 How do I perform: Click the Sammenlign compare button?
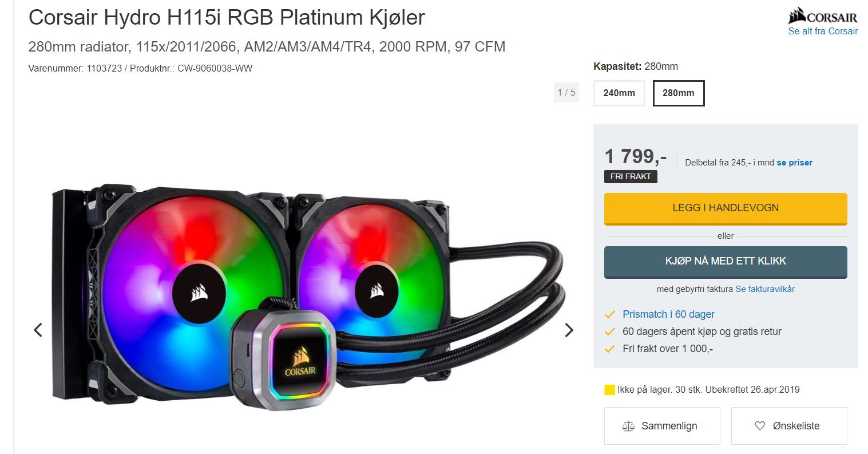[x=662, y=426]
